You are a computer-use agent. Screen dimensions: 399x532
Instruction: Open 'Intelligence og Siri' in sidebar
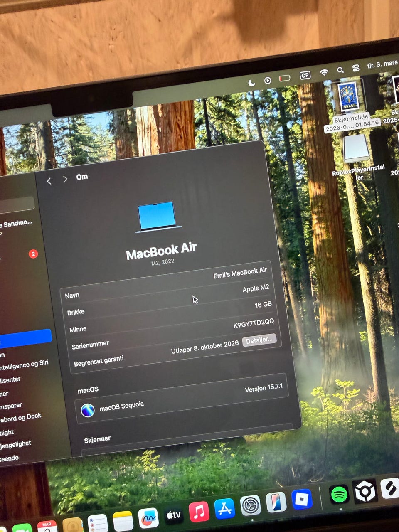[24, 365]
